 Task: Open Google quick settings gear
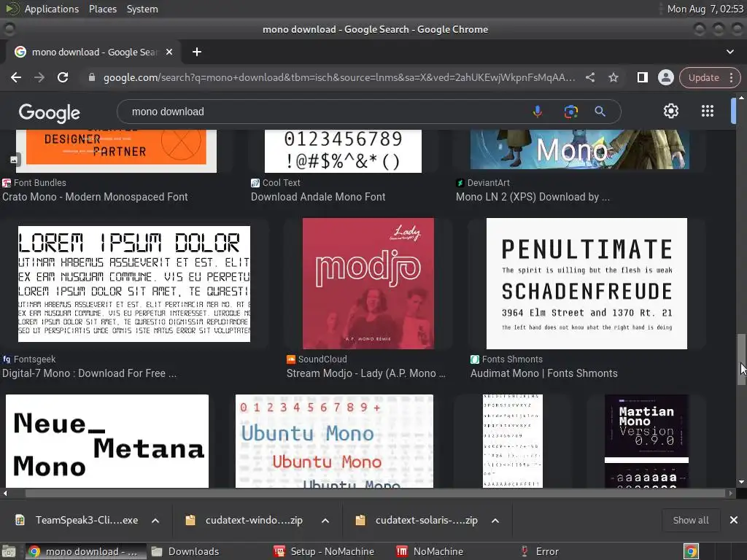671,111
